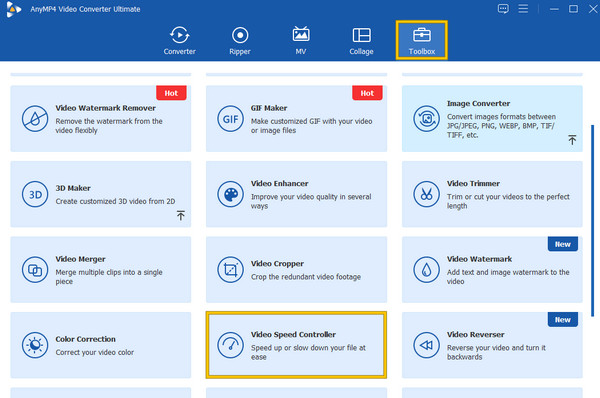Image resolution: width=600 pixels, height=398 pixels.
Task: Click the Video Trimmer scissors icon
Action: coord(426,194)
